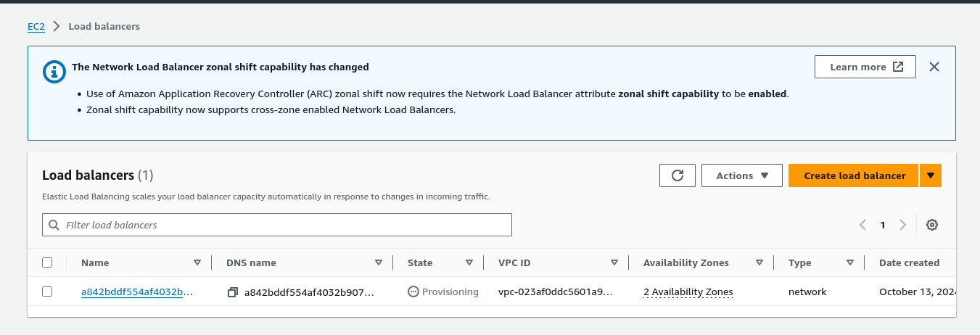This screenshot has height=335, width=980.
Task: Check the a842bddf554af4032b row checkbox
Action: [47, 291]
